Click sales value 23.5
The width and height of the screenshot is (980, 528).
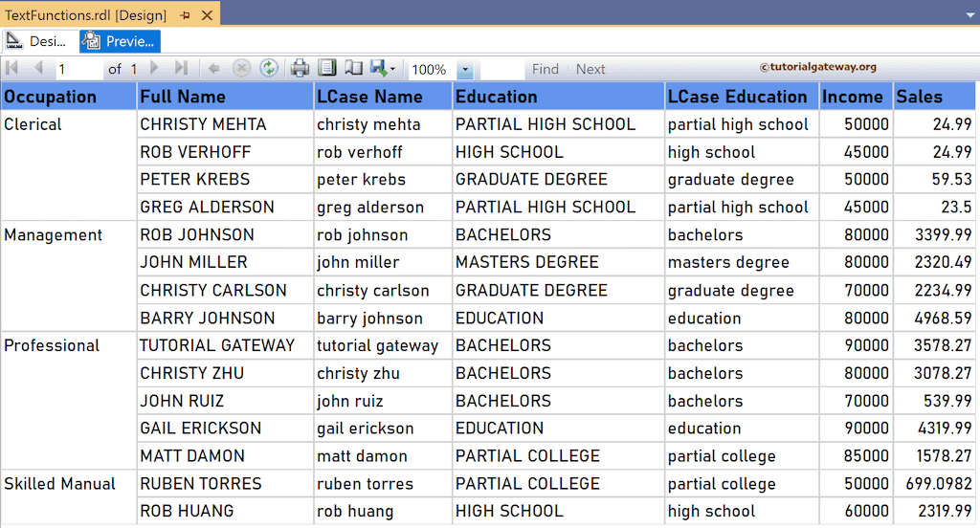(x=934, y=207)
